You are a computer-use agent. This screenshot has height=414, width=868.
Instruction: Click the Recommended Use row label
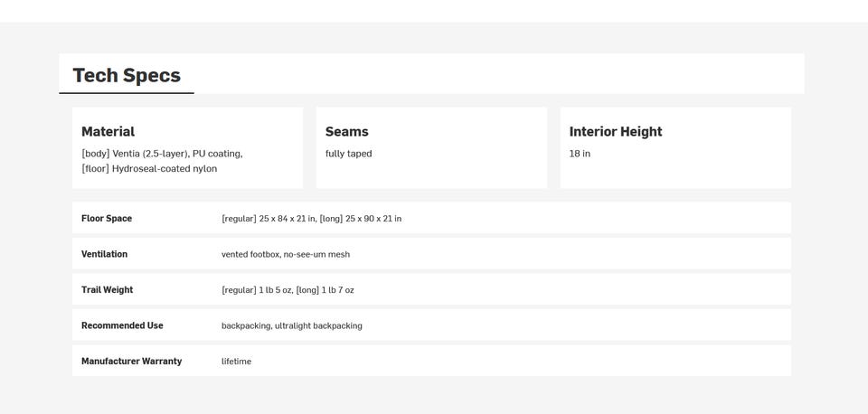[122, 325]
